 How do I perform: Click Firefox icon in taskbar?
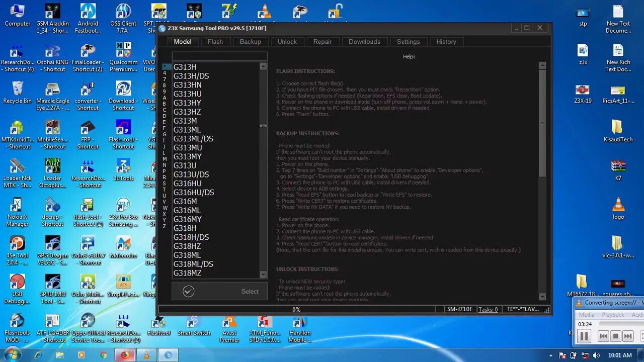125,355
